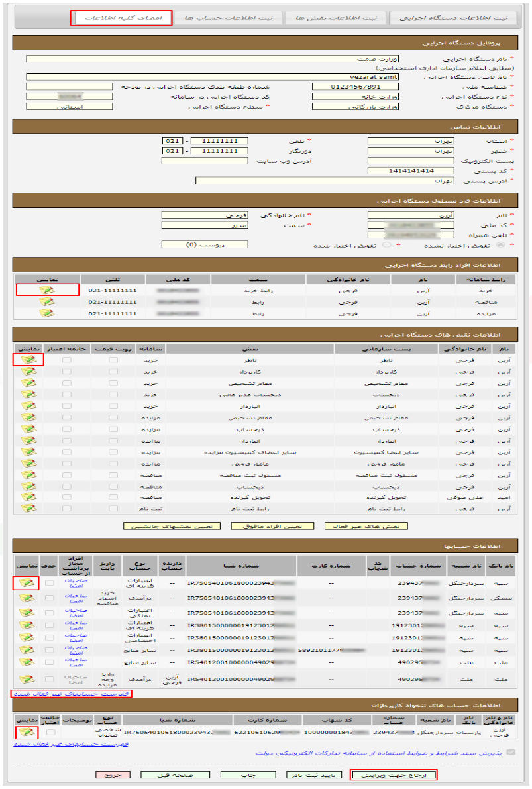Click the display icon in the ناظر role row

click(29, 360)
